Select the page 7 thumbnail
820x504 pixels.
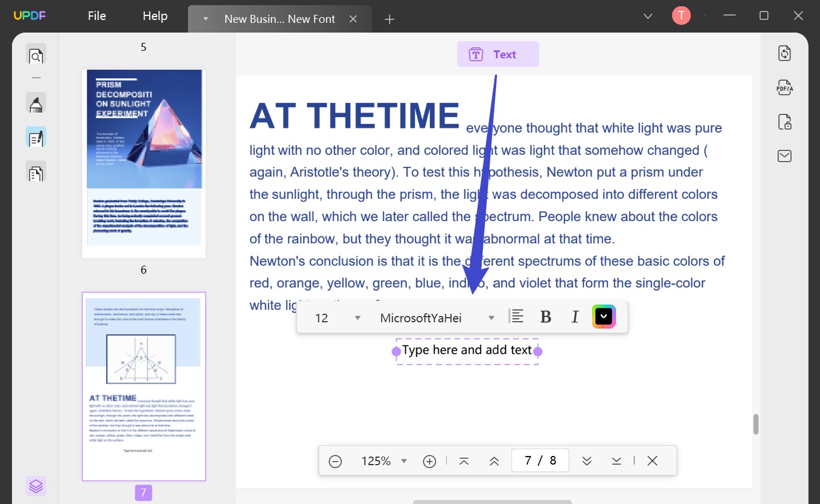pyautogui.click(x=143, y=386)
